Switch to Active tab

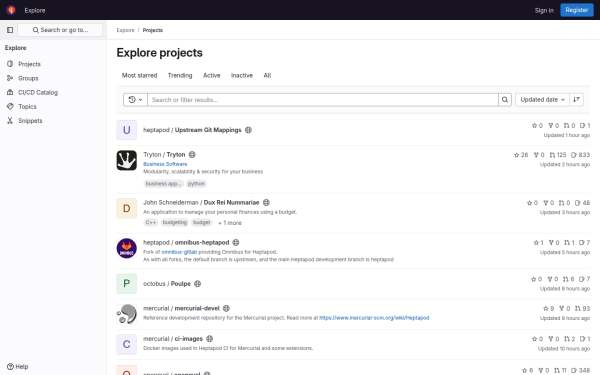[212, 75]
